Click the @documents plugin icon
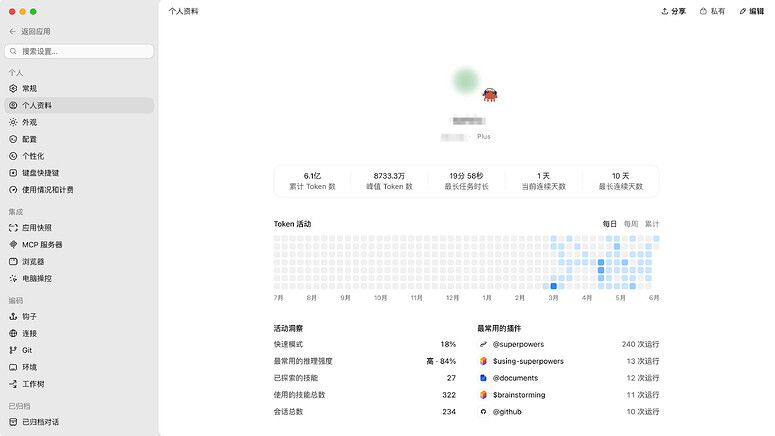This screenshot has width=775, height=436. [483, 378]
